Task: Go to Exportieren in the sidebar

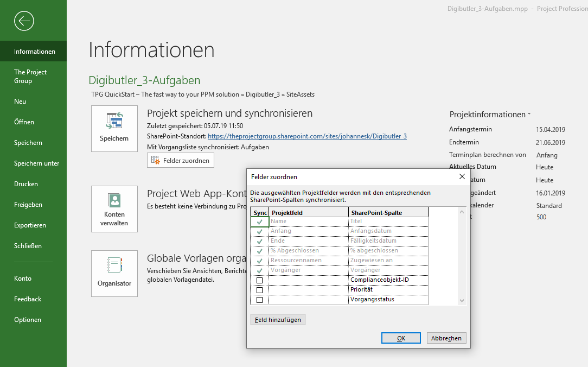Action: pos(30,225)
